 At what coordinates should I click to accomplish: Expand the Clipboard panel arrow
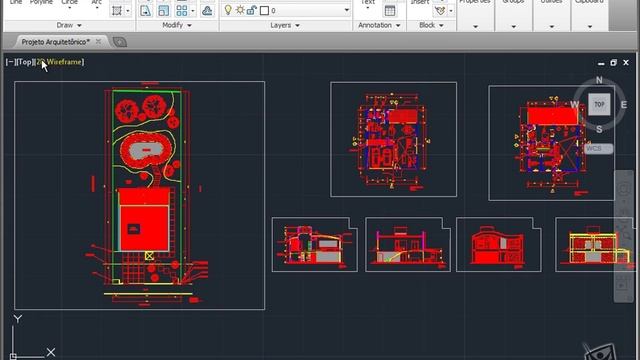(590, 27)
